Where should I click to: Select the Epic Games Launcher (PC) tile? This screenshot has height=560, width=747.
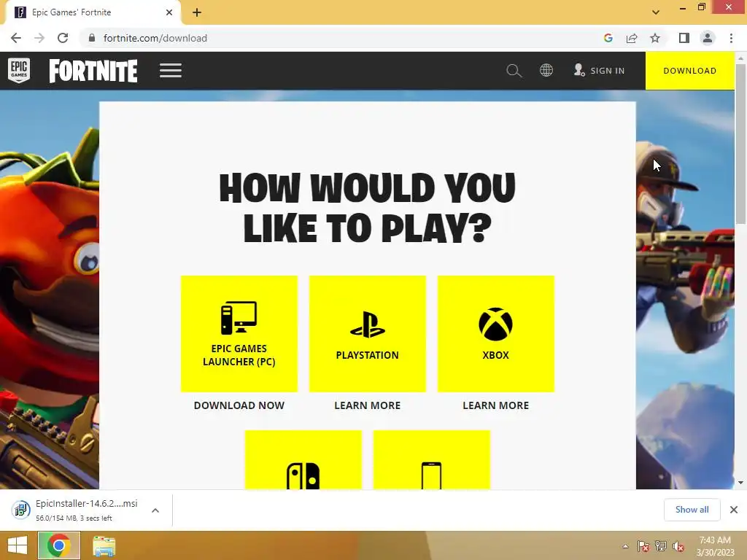(239, 334)
